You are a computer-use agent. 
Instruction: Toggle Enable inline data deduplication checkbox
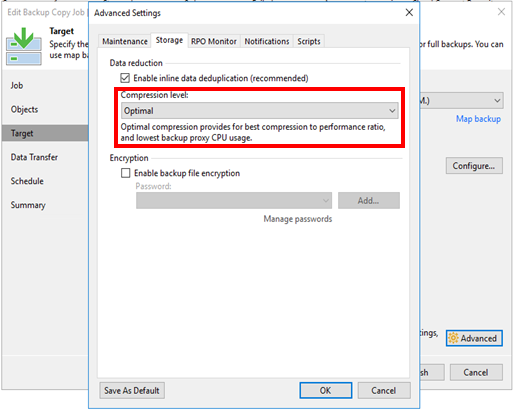click(125, 78)
